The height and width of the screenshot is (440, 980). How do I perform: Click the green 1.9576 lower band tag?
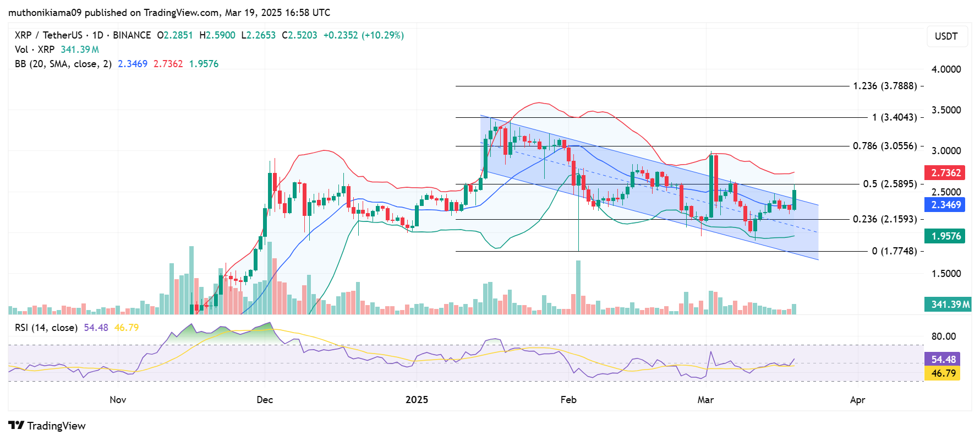coord(945,236)
